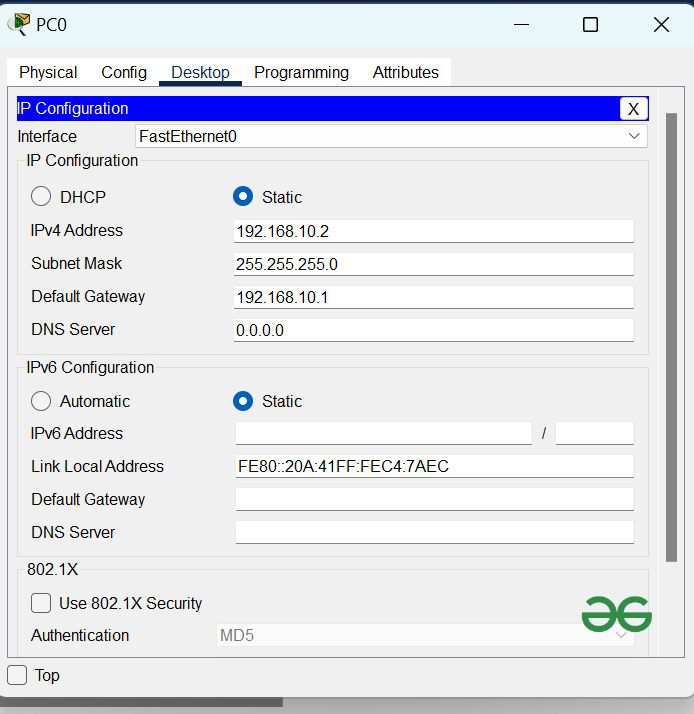Switch to the Programming tab
This screenshot has width=694, height=714.
(x=301, y=72)
